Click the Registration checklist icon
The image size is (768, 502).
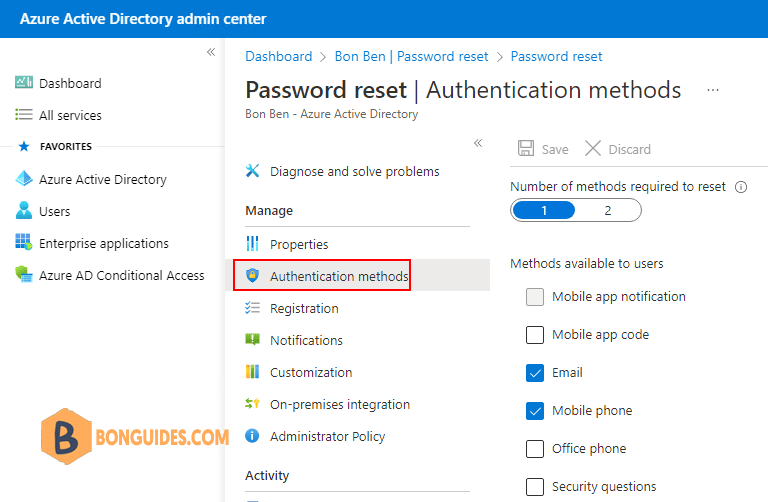pyautogui.click(x=252, y=308)
